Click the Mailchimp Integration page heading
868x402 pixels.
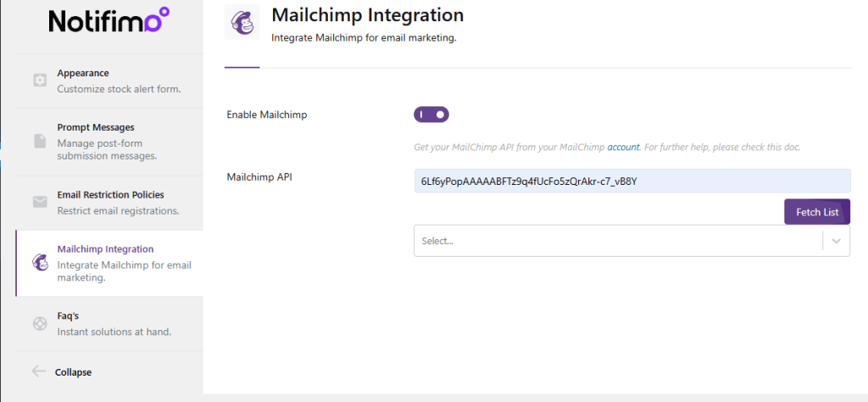(x=368, y=15)
